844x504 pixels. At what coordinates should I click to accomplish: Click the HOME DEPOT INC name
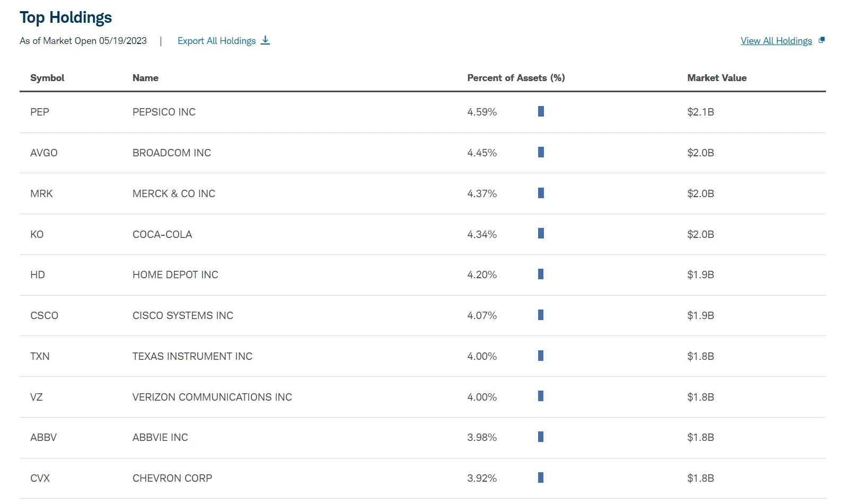click(175, 275)
